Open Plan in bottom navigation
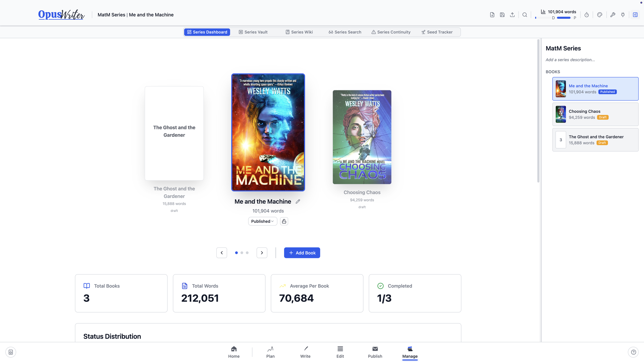 pyautogui.click(x=270, y=352)
